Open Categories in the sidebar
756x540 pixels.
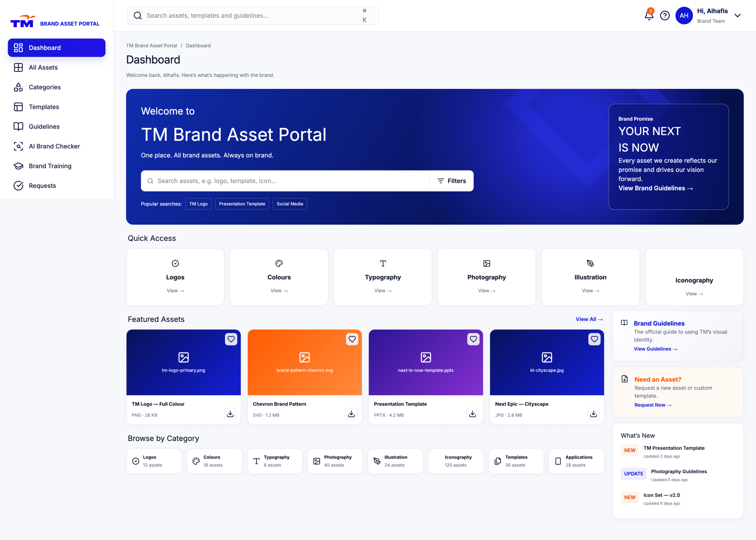click(x=56, y=87)
